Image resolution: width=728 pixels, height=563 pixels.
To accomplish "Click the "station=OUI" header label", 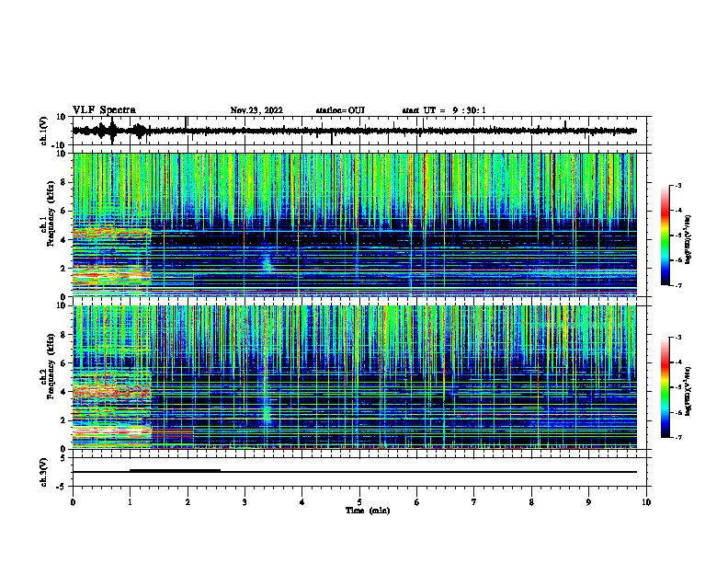I will 340,110.
